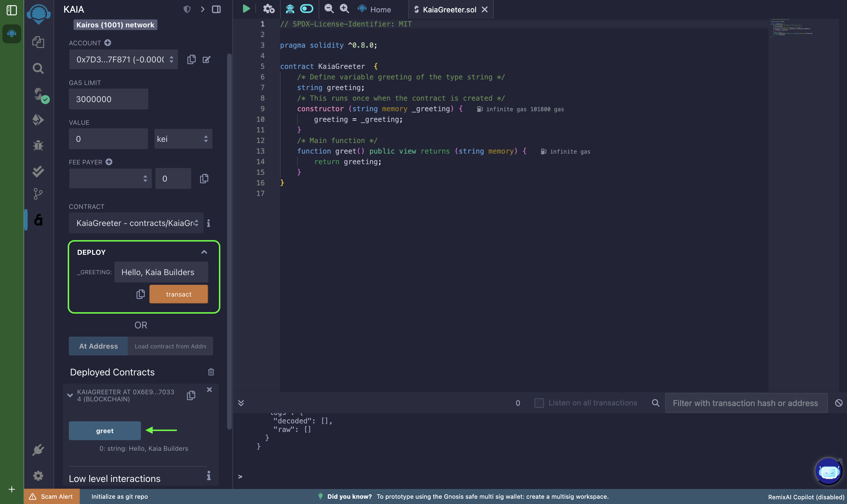Copy the account address
The image size is (847, 504).
coord(191,59)
